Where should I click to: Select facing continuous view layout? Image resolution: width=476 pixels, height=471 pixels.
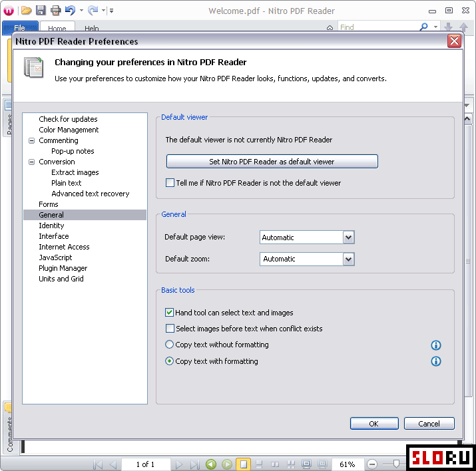click(x=290, y=464)
